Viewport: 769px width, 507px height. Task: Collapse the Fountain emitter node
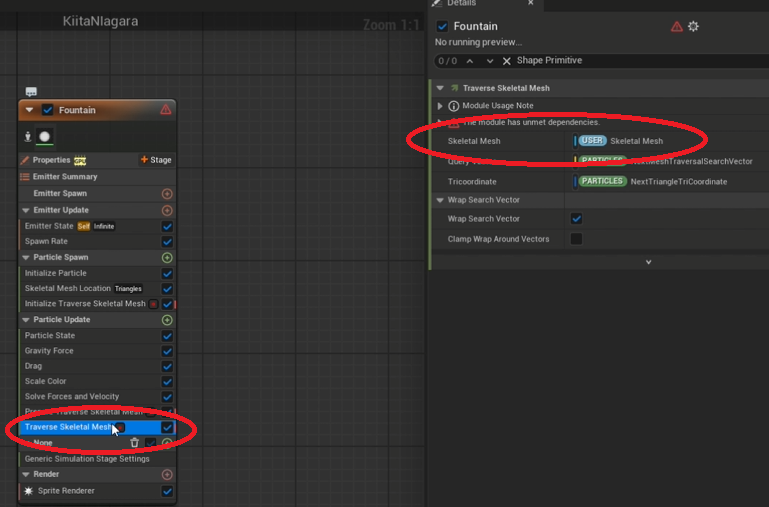click(29, 110)
